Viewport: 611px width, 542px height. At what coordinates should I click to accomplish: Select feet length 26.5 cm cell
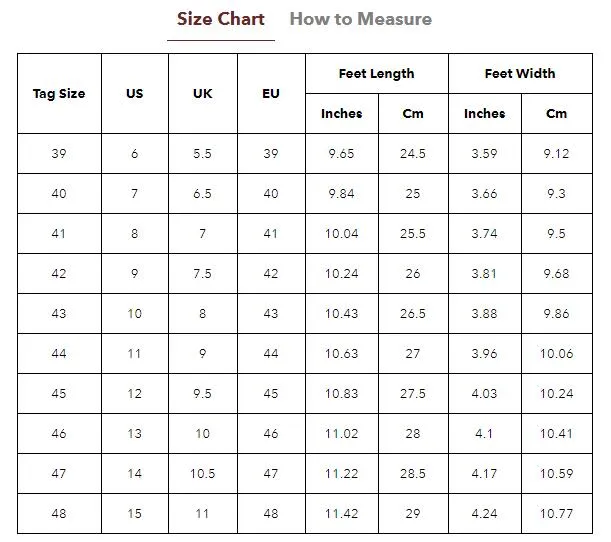(413, 314)
